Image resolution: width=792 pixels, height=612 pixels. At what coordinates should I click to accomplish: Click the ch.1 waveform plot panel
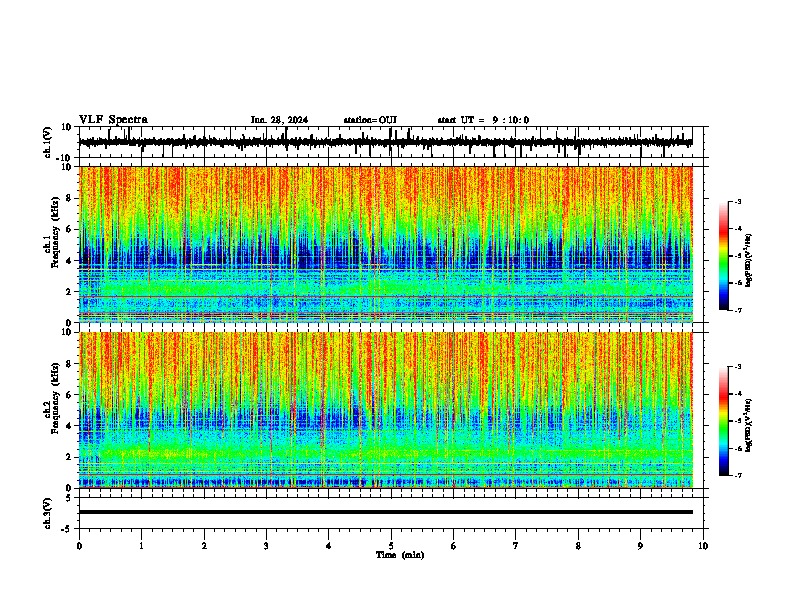click(391, 142)
